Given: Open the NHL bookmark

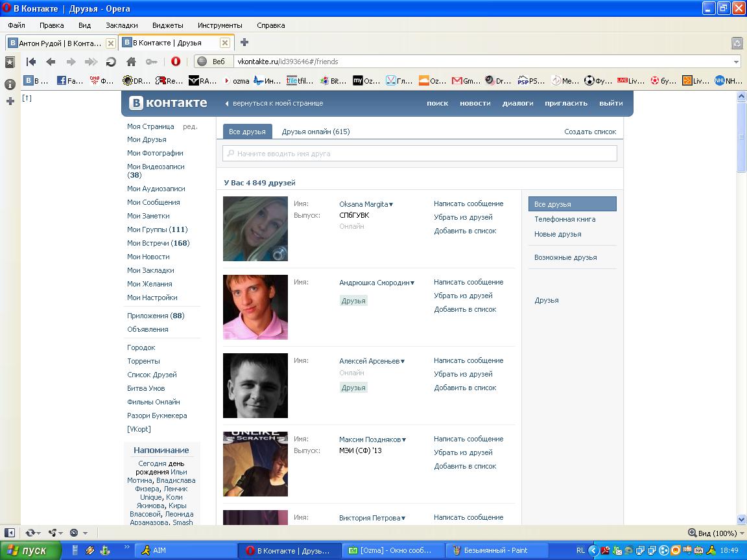Looking at the screenshot, I should point(728,81).
